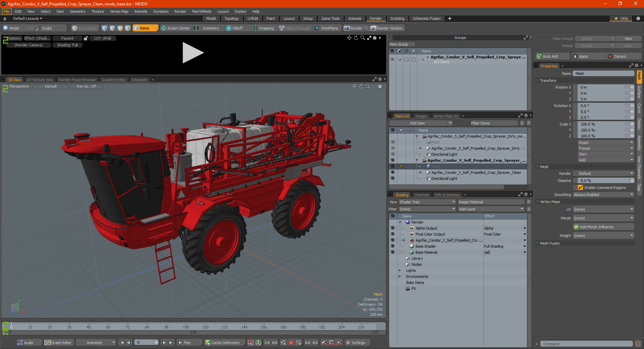The width and height of the screenshot is (644, 349).
Task: Expand the Lights tree node
Action: click(400, 270)
